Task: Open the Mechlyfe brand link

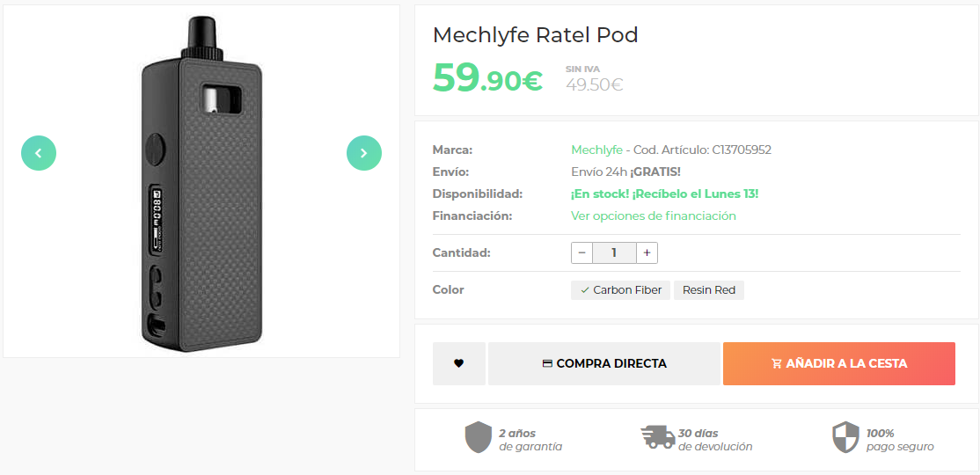Action: pos(596,150)
